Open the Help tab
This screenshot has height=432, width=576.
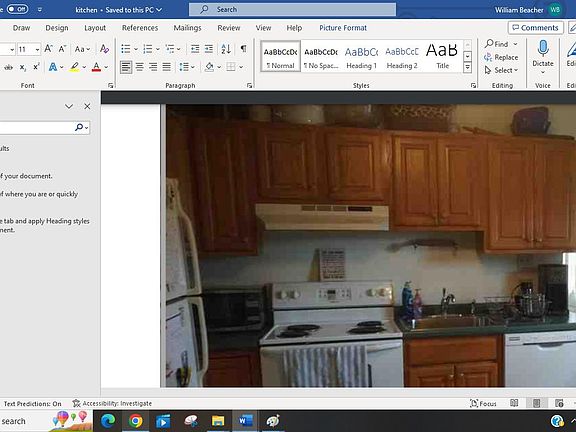pos(294,28)
